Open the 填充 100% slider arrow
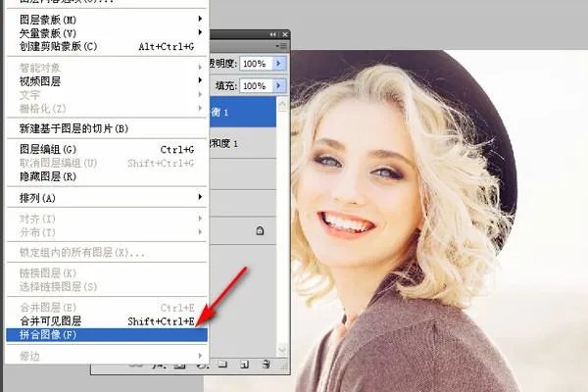588x392 pixels. pos(278,85)
